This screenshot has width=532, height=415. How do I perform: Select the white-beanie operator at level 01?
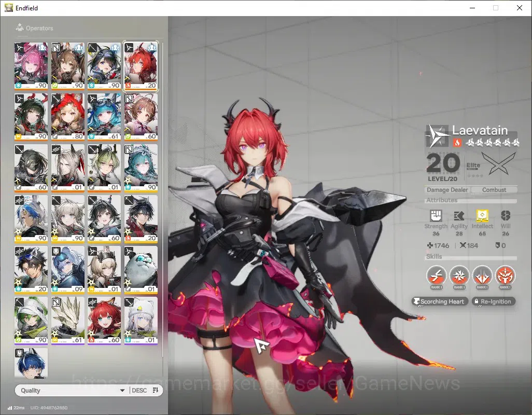141,320
